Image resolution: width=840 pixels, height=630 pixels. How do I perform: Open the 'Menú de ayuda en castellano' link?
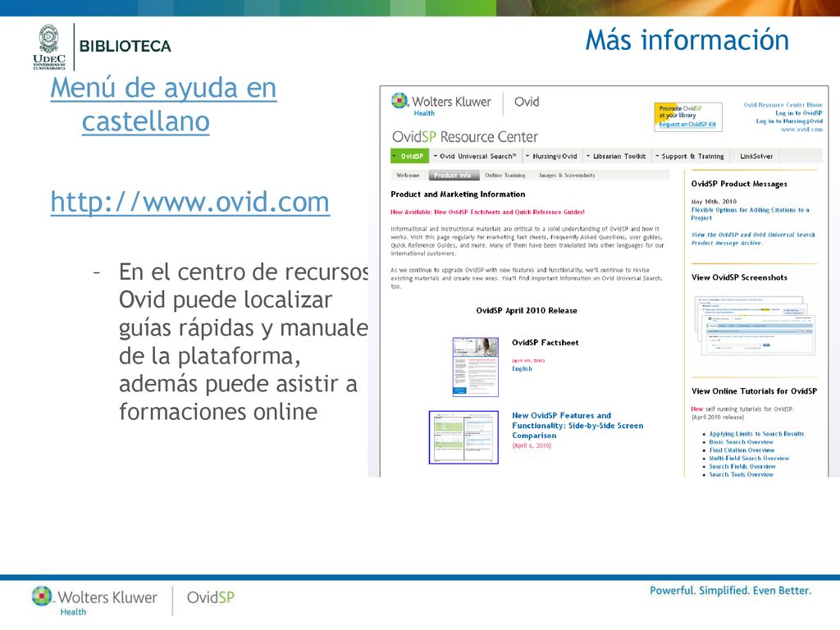point(163,104)
